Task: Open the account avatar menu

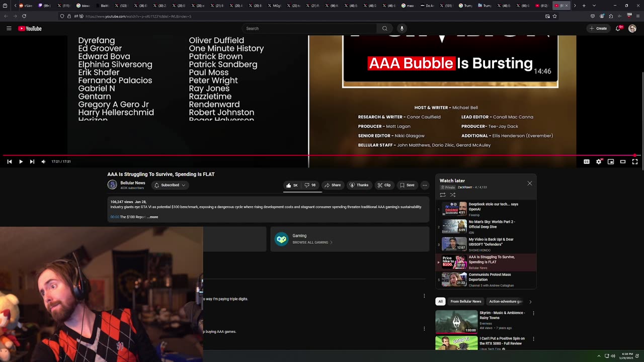Action: click(x=632, y=29)
